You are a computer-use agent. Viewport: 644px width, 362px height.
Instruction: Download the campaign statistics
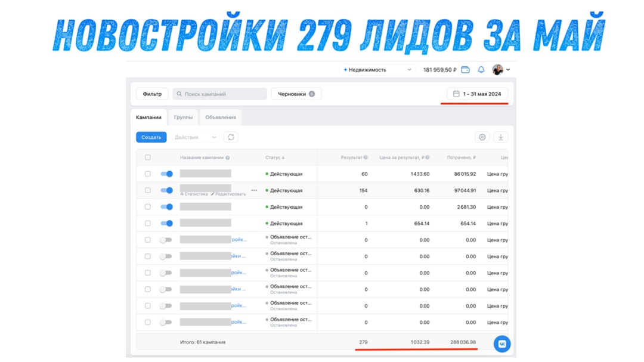pyautogui.click(x=501, y=137)
